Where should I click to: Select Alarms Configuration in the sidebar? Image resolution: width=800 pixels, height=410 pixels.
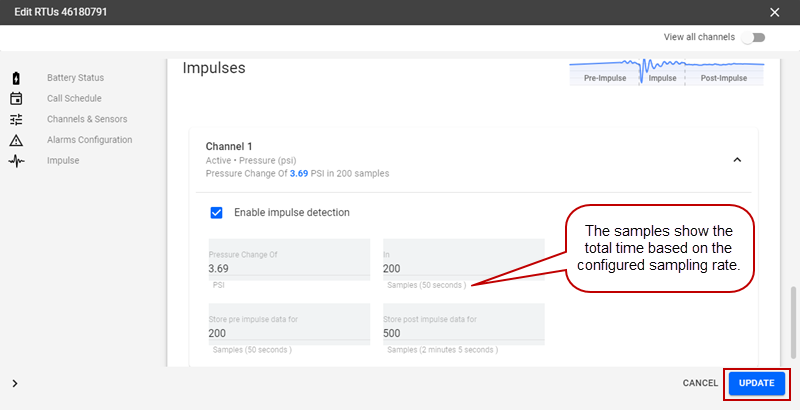(89, 140)
